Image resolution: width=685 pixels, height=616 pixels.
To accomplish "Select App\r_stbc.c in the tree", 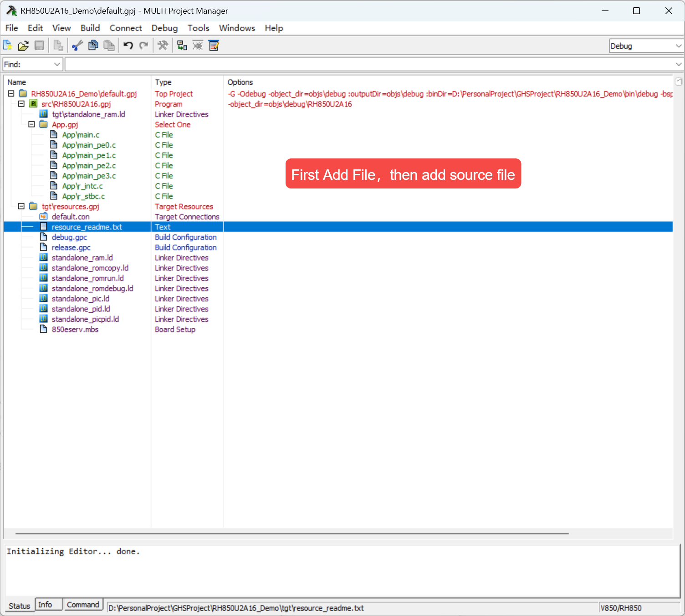I will pyautogui.click(x=83, y=196).
